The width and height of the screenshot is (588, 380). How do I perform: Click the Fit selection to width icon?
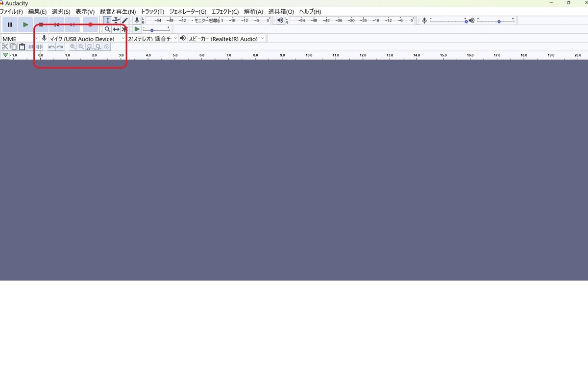[90, 47]
